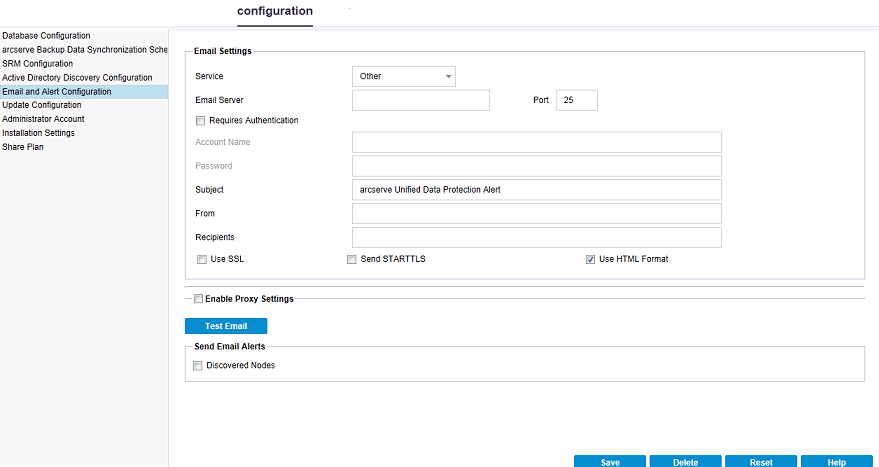Click the Subject text field

click(537, 190)
